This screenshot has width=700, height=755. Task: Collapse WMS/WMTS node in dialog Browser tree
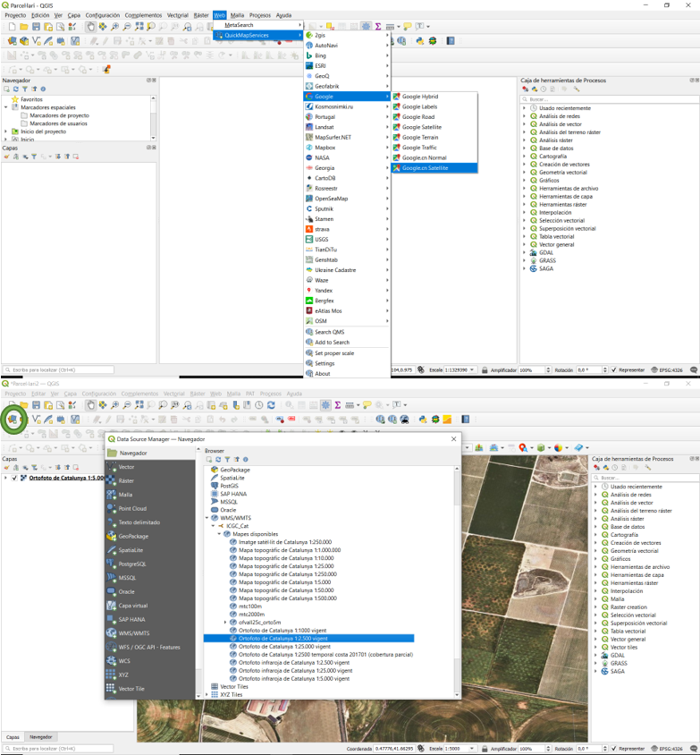coord(207,518)
